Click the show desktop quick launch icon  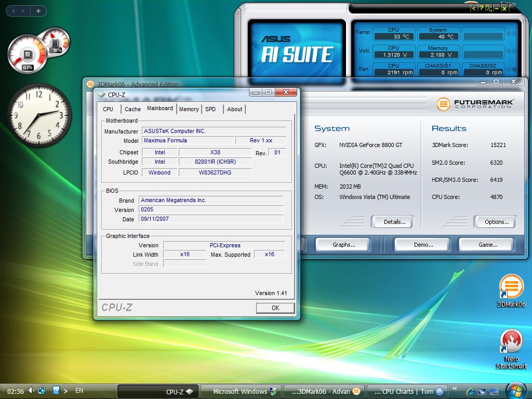(x=494, y=392)
